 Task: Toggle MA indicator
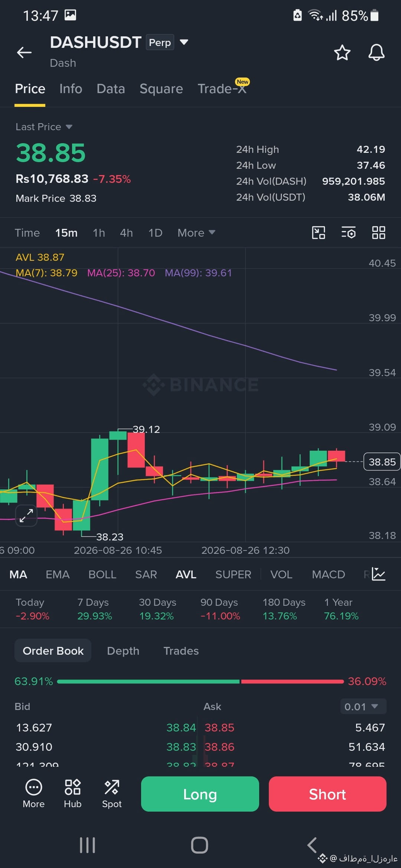18,574
